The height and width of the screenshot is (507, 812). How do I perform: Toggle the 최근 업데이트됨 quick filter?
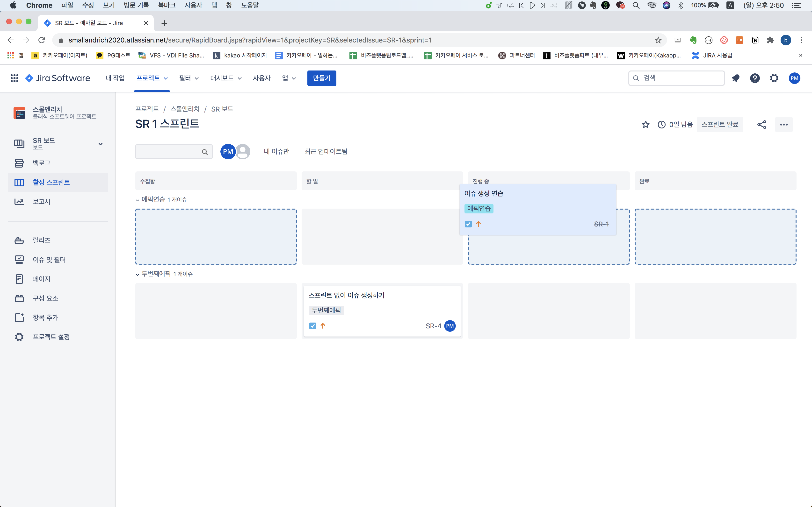tap(326, 152)
